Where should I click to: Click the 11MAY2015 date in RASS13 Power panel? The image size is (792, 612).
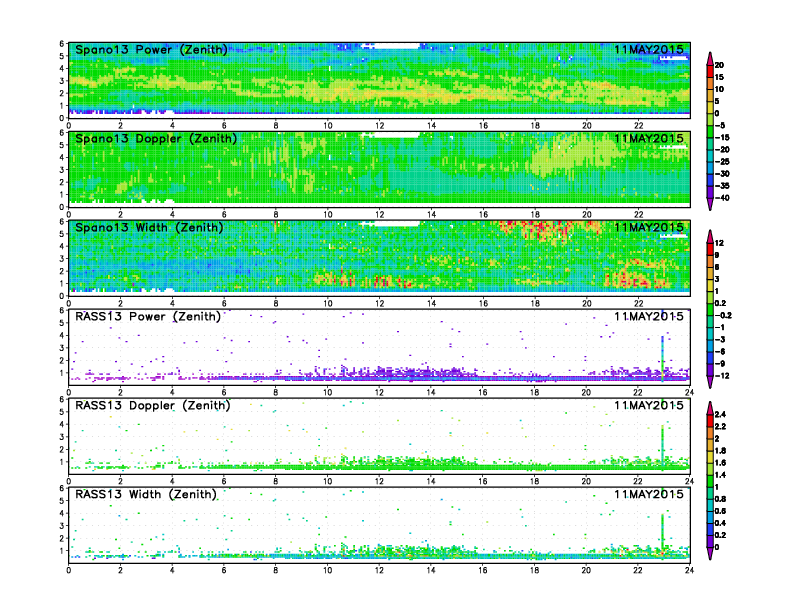pyautogui.click(x=649, y=317)
